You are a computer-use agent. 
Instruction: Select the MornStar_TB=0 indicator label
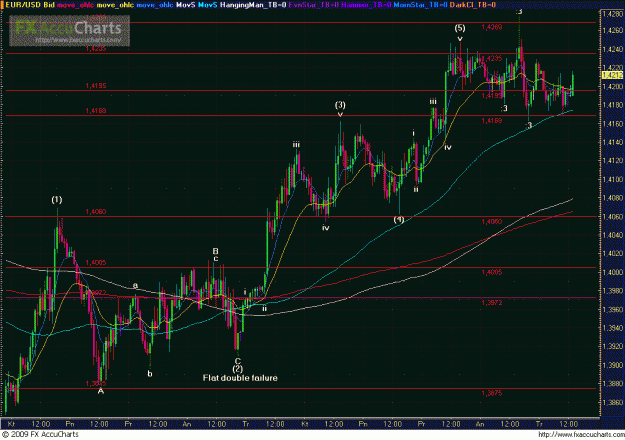420,5
